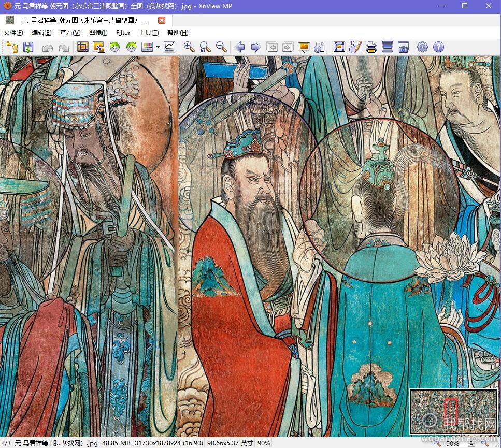Screen dimensions: 501x448
Task: Click the Save As floppy disk icon
Action: pos(28,47)
